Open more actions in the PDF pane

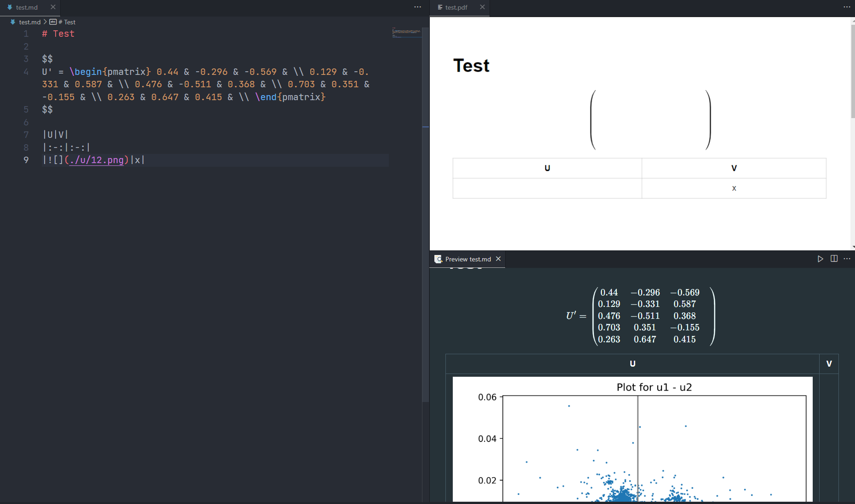pyautogui.click(x=847, y=7)
